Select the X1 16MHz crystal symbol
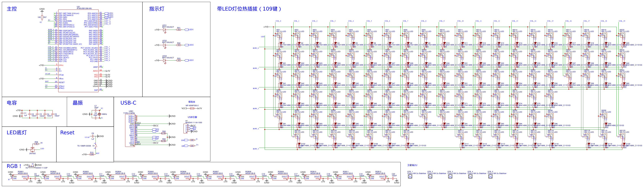This screenshot has height=188, width=644. click(x=99, y=114)
